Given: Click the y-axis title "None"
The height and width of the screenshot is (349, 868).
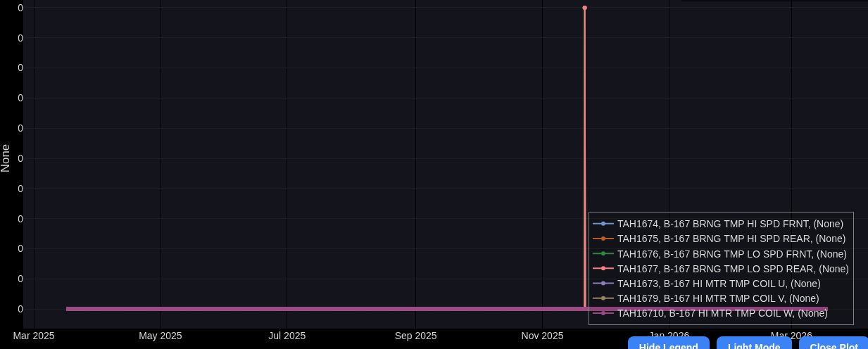Looking at the screenshot, I should point(6,158).
